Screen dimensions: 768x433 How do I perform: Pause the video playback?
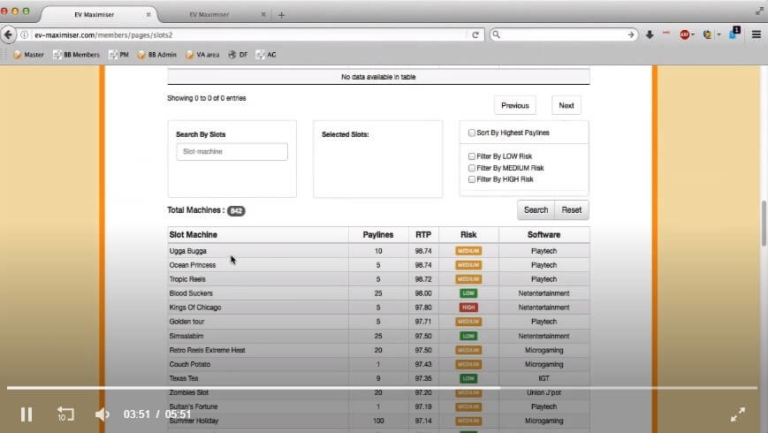point(27,414)
